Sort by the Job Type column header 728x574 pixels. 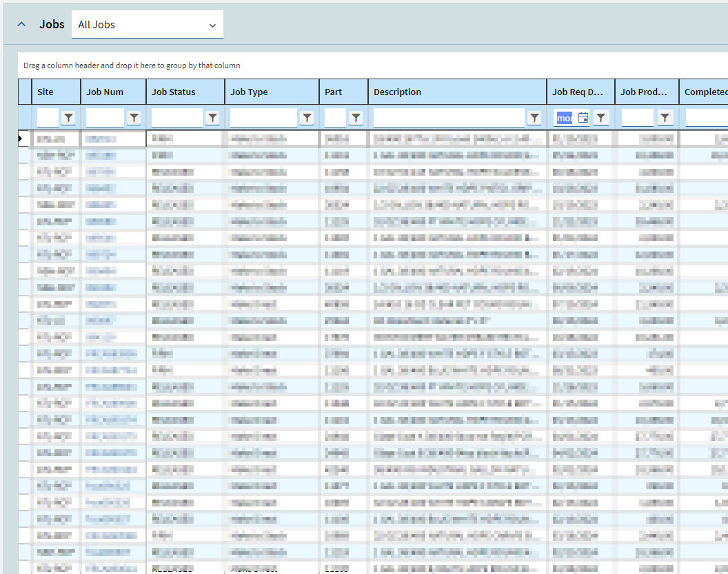[x=272, y=92]
